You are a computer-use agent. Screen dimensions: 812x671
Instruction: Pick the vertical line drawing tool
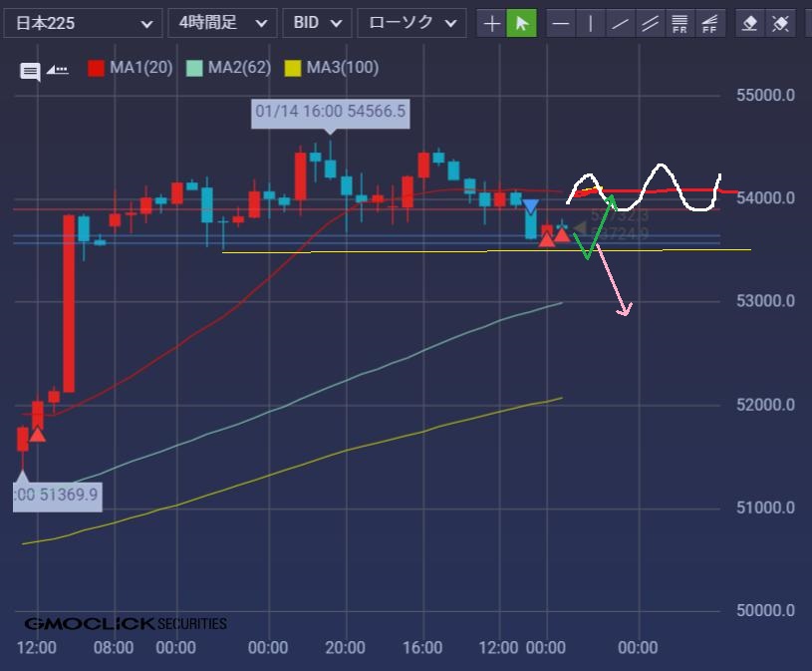[591, 23]
